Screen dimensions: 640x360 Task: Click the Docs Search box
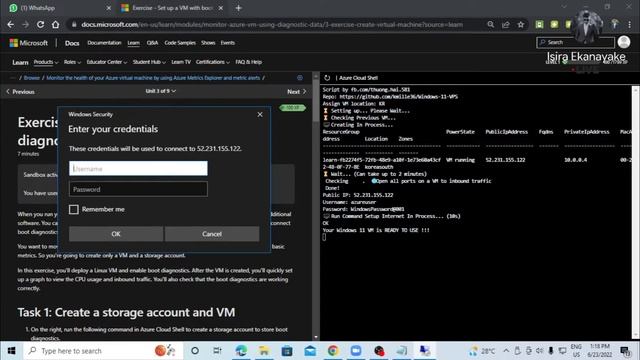[576, 42]
